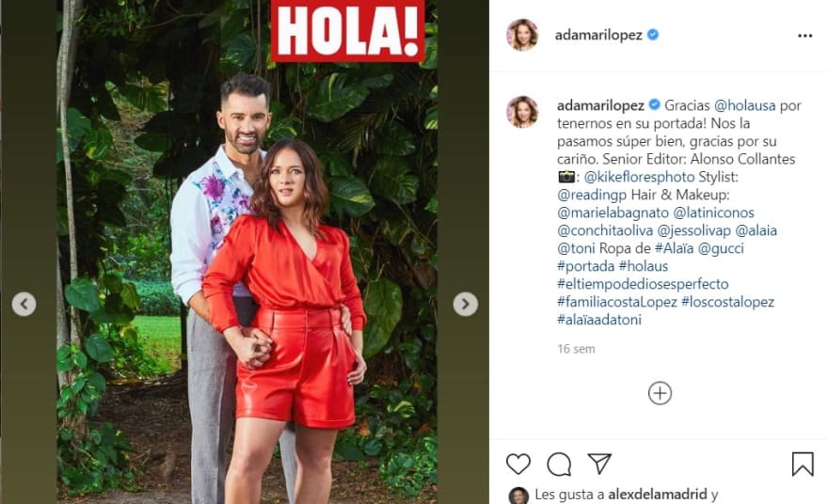The width and height of the screenshot is (828, 504).
Task: Click adamarilopez header profile picture
Action: 522,35
